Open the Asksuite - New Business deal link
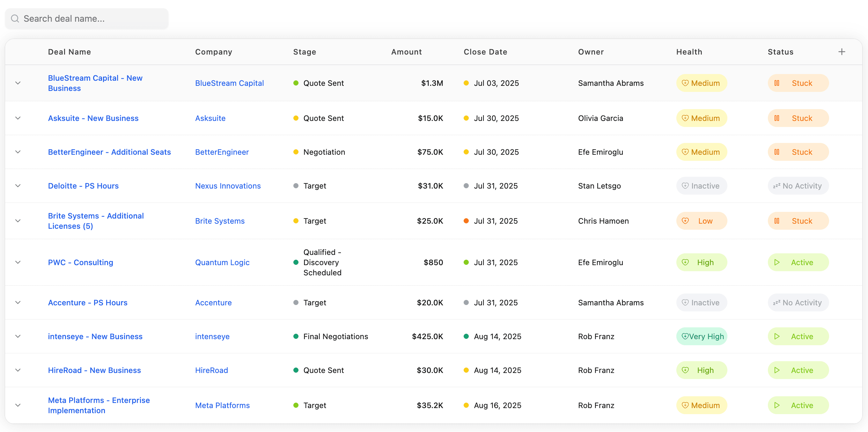Viewport: 868px width, 432px height. point(93,118)
